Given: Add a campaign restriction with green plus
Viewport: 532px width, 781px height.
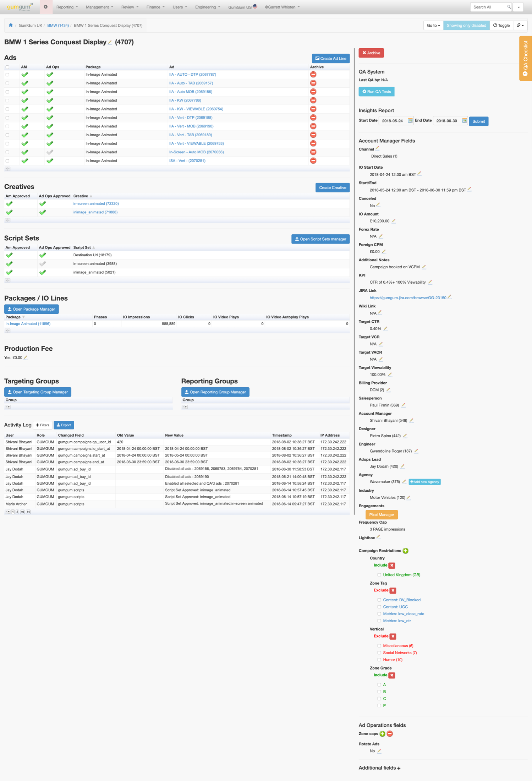Looking at the screenshot, I should pos(406,551).
